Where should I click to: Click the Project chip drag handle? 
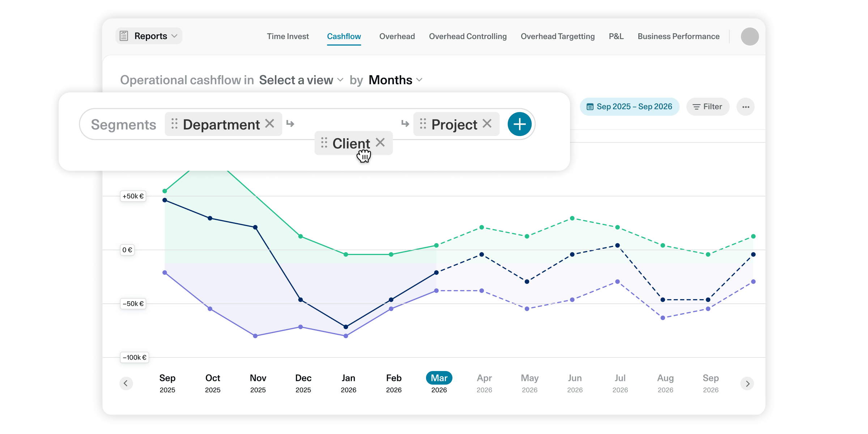[x=423, y=124]
